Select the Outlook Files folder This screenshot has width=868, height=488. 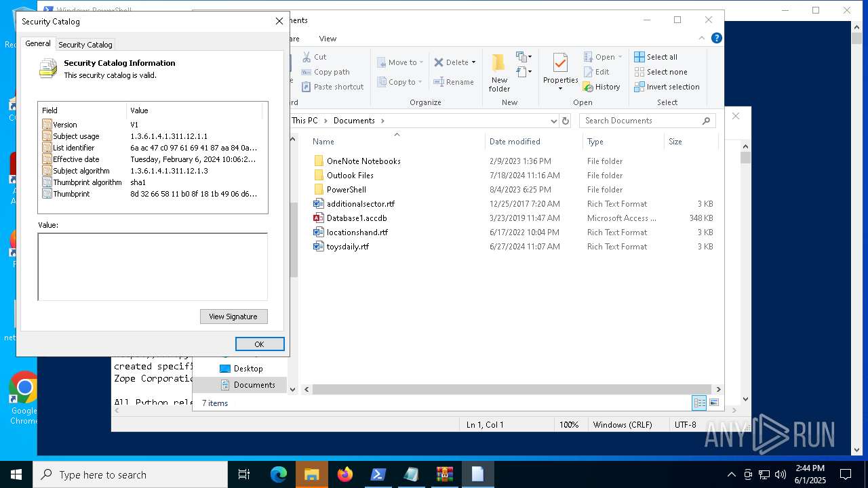pyautogui.click(x=350, y=176)
